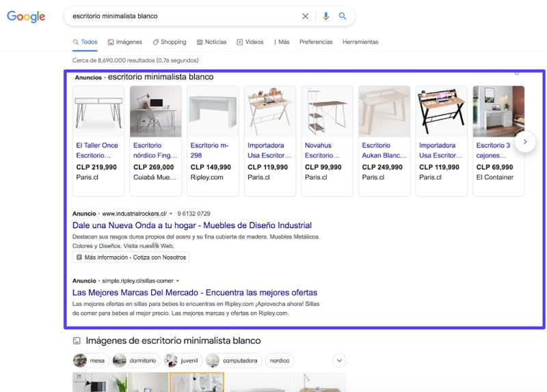Show next products with the carousel arrow
Image resolution: width=547 pixels, height=392 pixels.
(x=525, y=142)
